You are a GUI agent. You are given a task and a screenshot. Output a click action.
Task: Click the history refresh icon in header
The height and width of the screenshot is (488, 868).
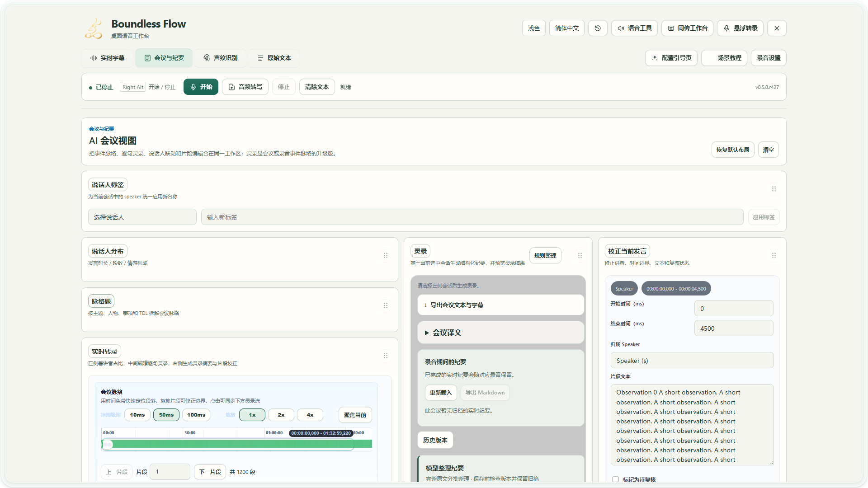pyautogui.click(x=598, y=28)
